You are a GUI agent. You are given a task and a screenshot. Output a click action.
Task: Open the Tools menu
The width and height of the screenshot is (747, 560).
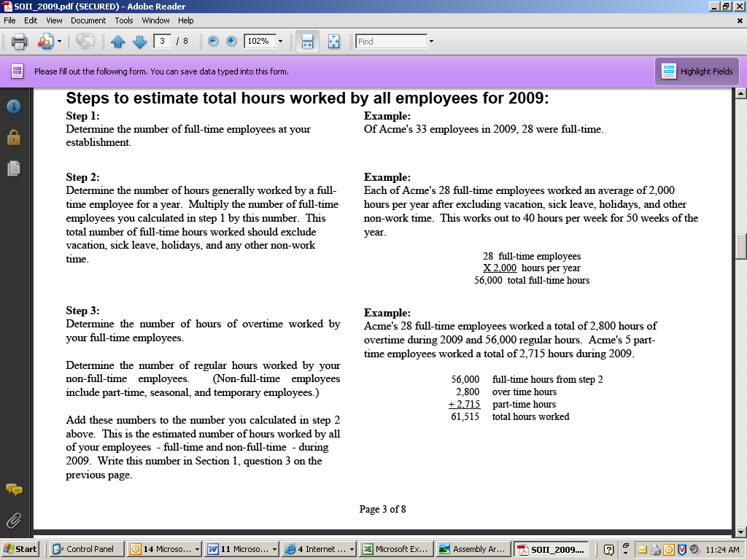(x=124, y=20)
